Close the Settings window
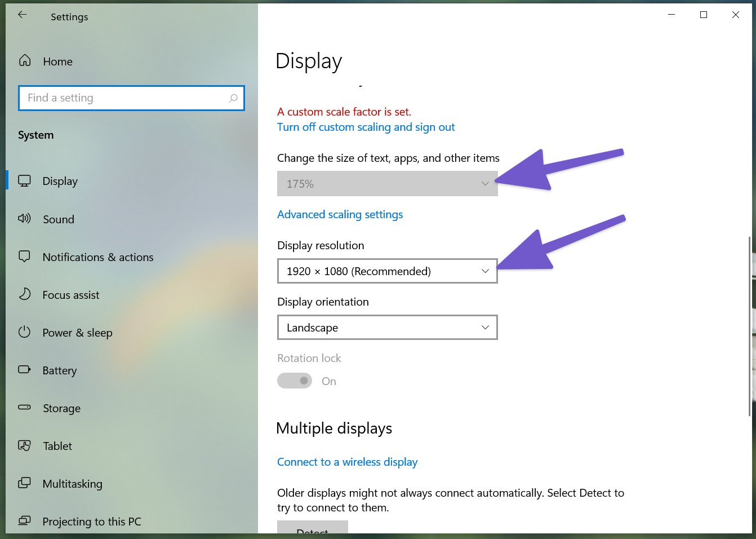The image size is (756, 539). pyautogui.click(x=736, y=15)
